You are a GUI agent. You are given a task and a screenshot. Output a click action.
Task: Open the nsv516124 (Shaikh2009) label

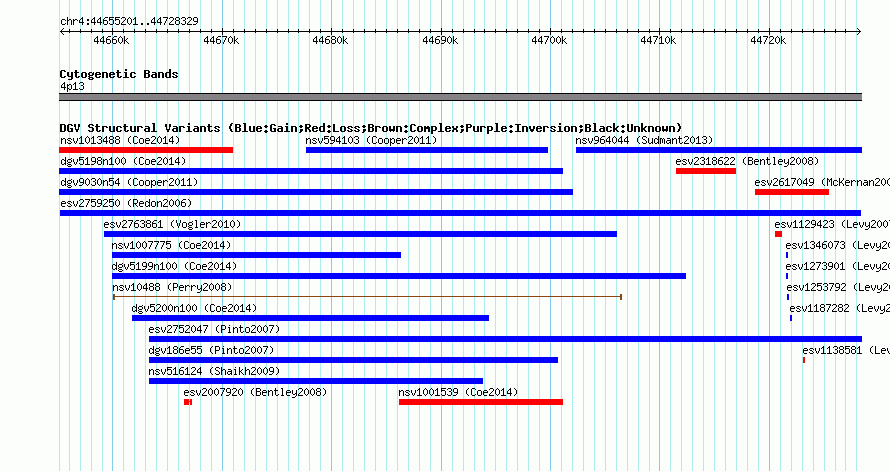point(215,371)
